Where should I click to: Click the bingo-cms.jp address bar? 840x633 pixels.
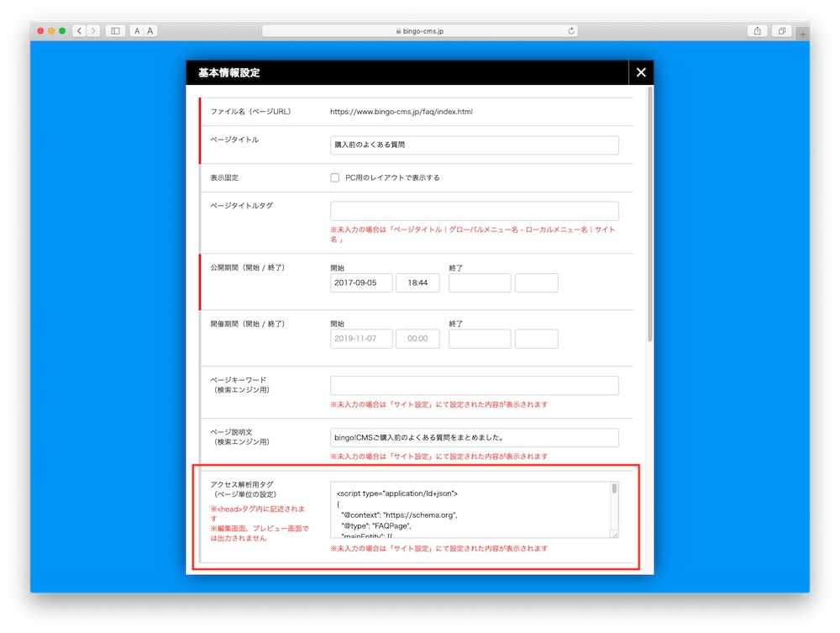(x=420, y=31)
